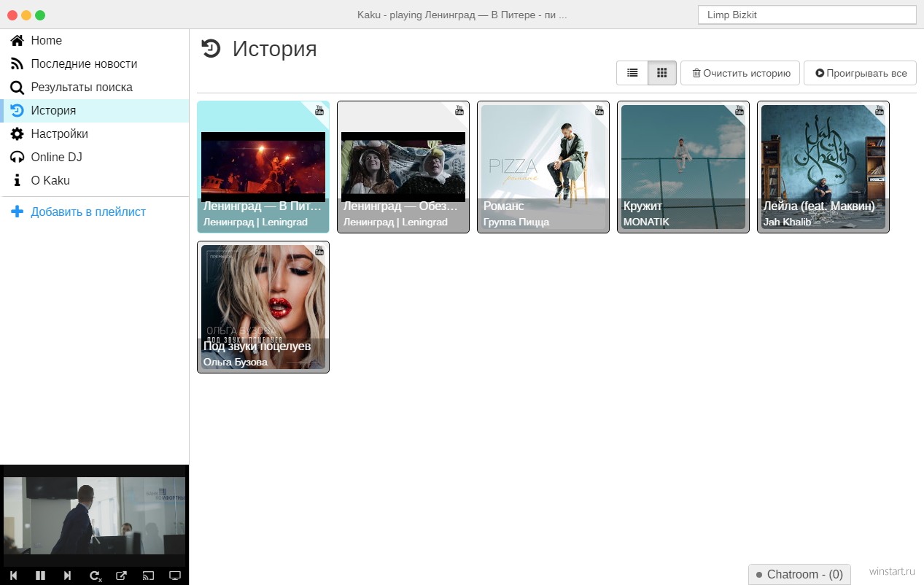This screenshot has height=585, width=924.
Task: Play Под звуки поцелуев by Ольга Бузова
Action: 263,307
